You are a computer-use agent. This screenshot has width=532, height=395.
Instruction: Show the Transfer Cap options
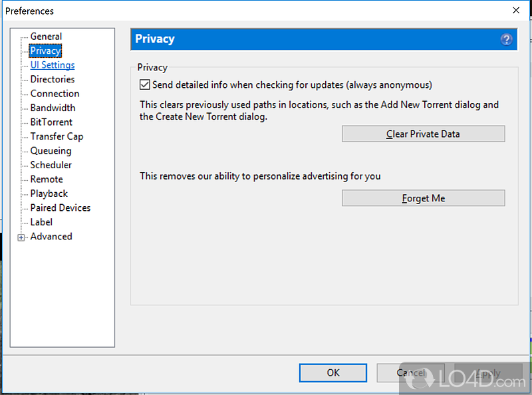[57, 136]
